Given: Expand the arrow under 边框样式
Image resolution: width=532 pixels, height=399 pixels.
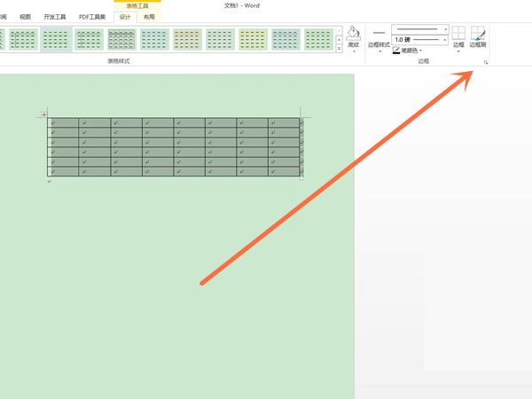Looking at the screenshot, I should point(379,51).
